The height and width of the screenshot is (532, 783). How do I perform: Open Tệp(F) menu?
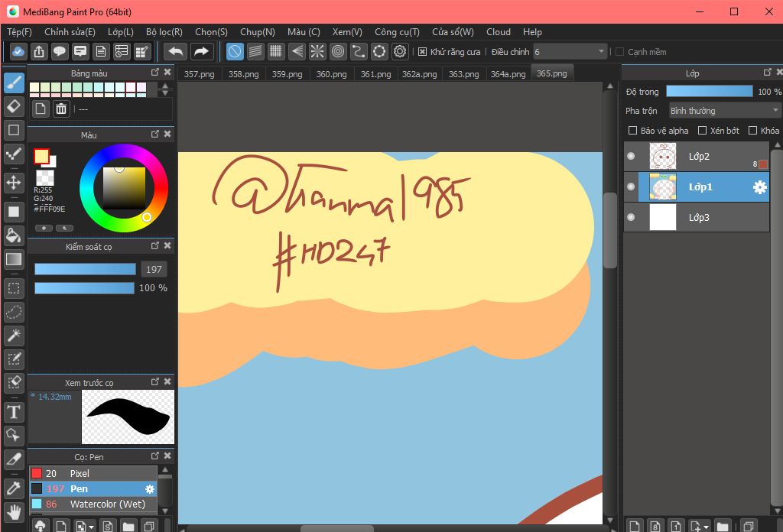[x=19, y=32]
